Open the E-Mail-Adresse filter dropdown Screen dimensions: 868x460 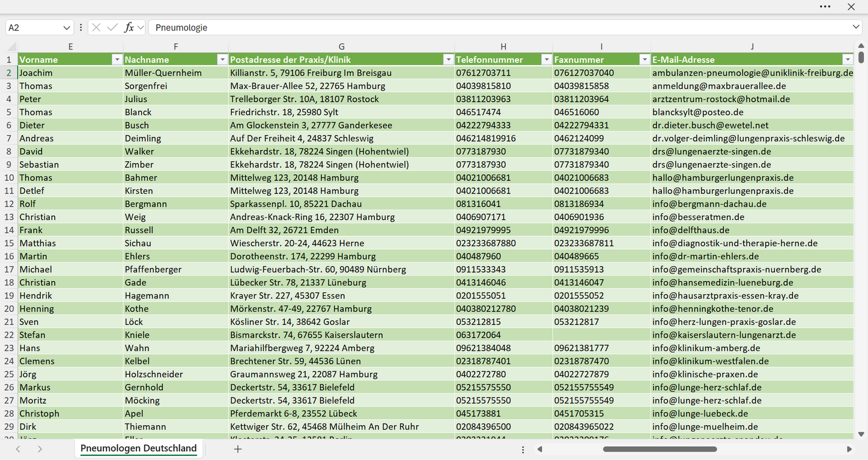(x=848, y=59)
